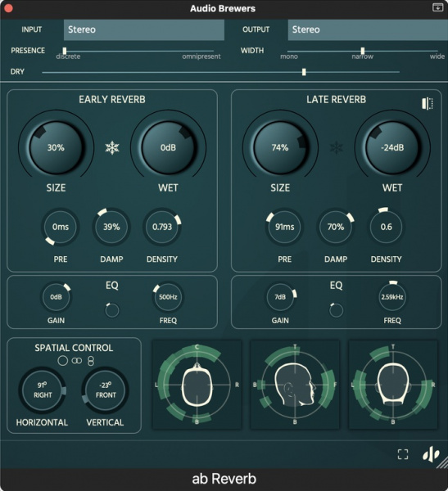Click the Vertical -23° Front knob

106,390
